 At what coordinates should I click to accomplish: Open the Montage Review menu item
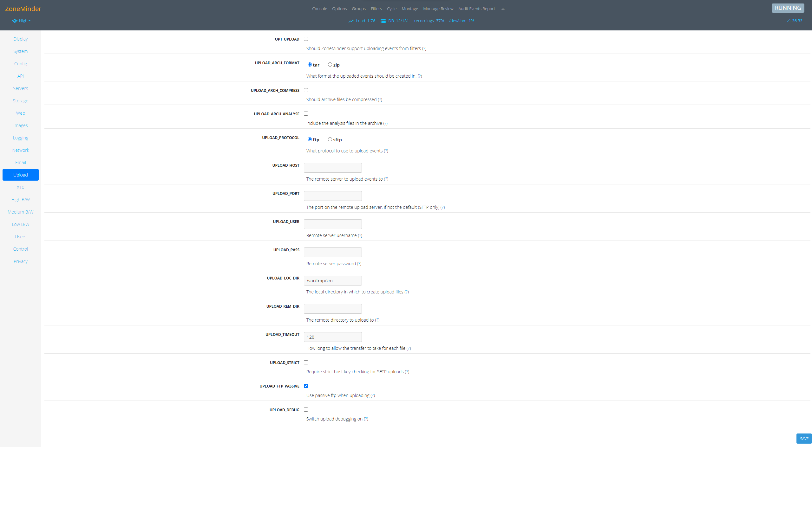click(x=438, y=9)
